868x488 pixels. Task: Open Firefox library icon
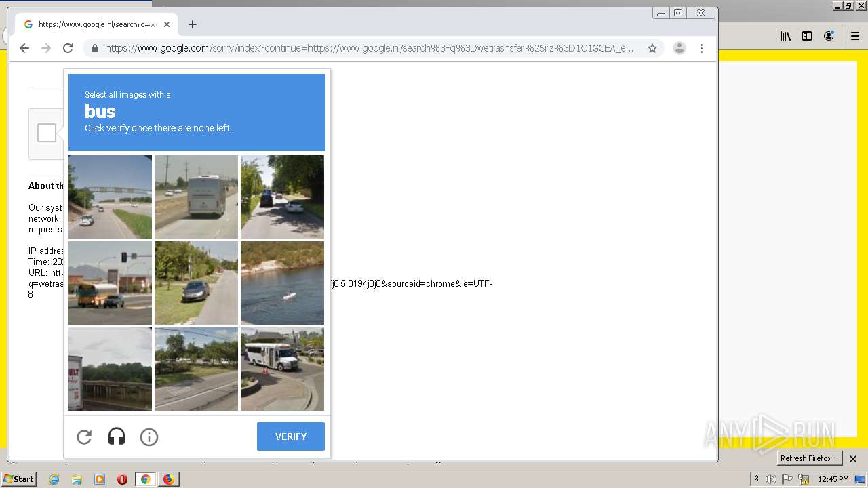click(785, 37)
